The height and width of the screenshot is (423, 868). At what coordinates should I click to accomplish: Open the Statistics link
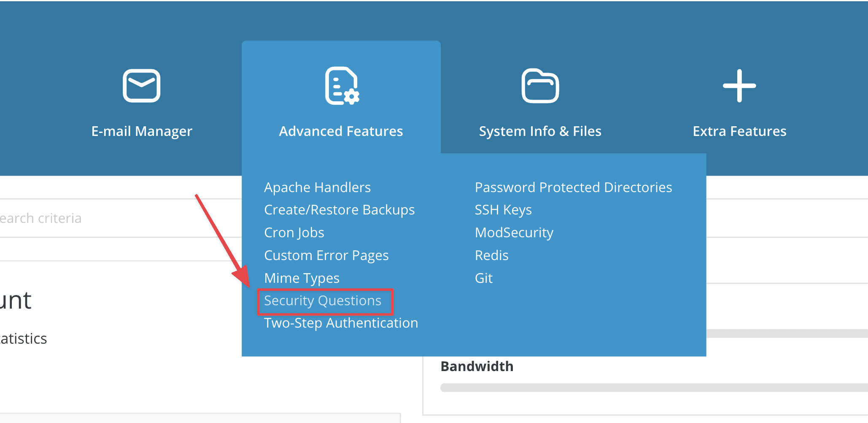(x=23, y=338)
